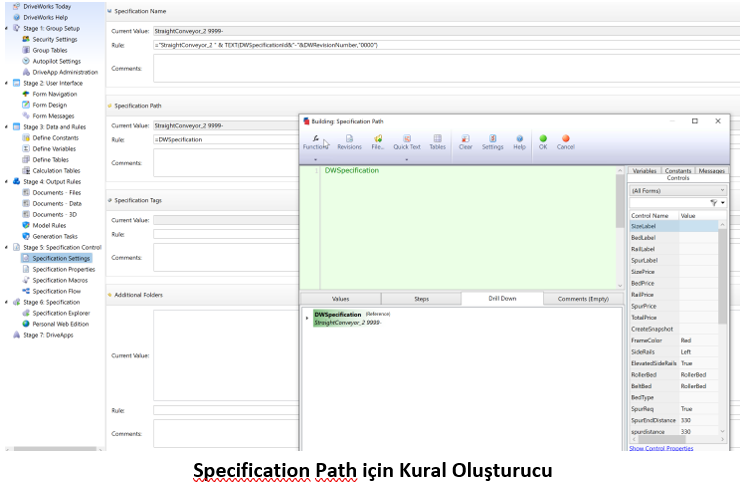Image resolution: width=744 pixels, height=484 pixels.
Task: Open the Constants tab
Action: (678, 171)
